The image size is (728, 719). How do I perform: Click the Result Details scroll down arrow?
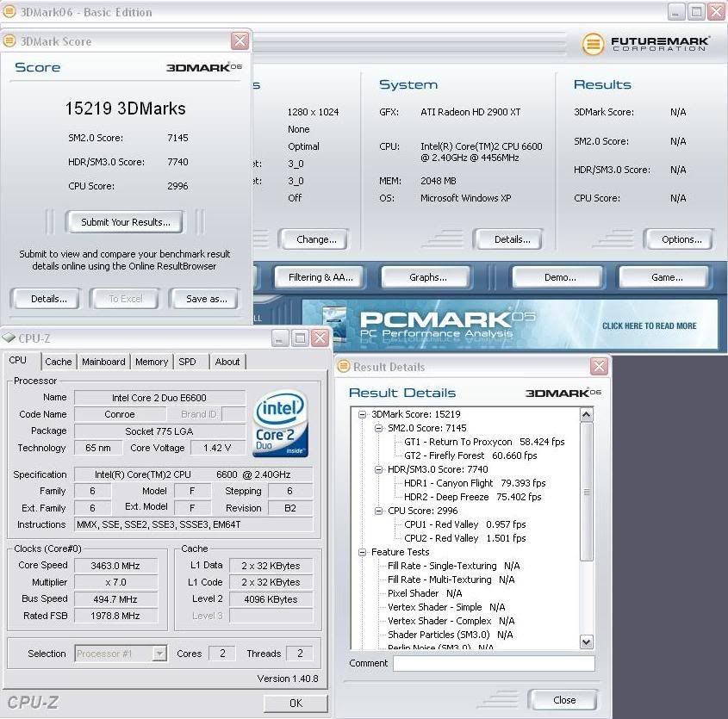(x=587, y=642)
